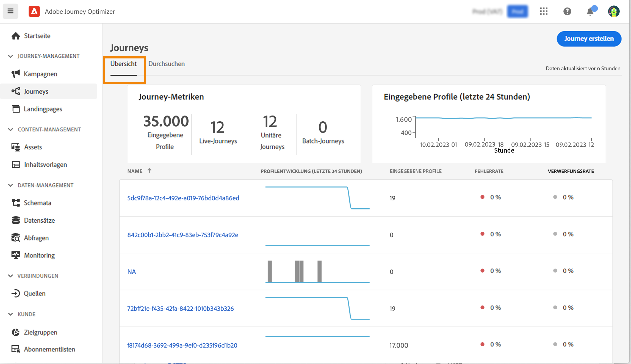Switch to the Durchsuchen tab
The width and height of the screenshot is (631, 364).
click(x=166, y=64)
